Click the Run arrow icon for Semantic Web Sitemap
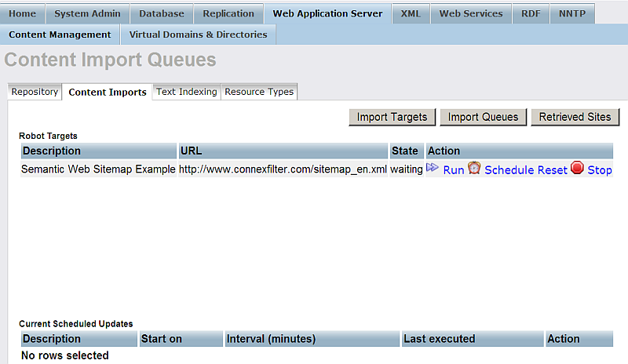 point(433,168)
